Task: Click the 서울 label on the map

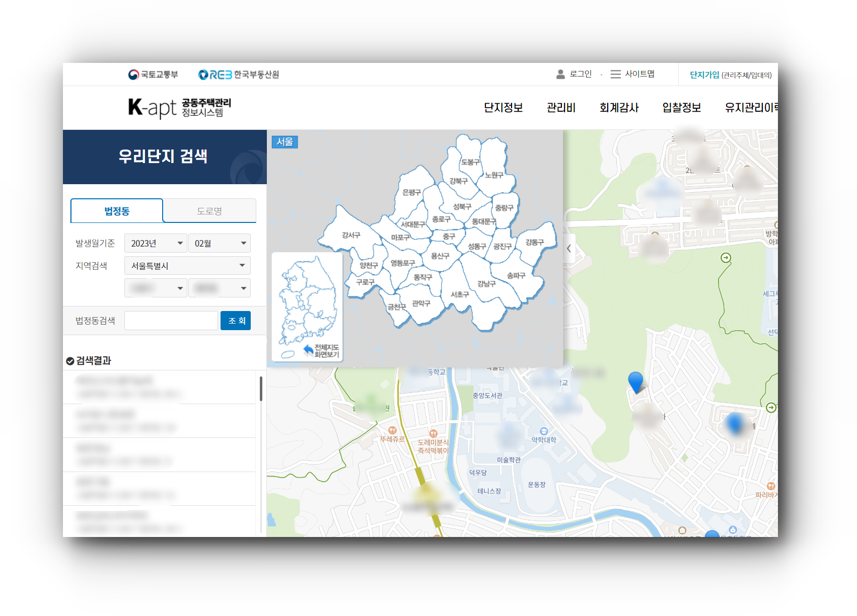Action: (285, 142)
